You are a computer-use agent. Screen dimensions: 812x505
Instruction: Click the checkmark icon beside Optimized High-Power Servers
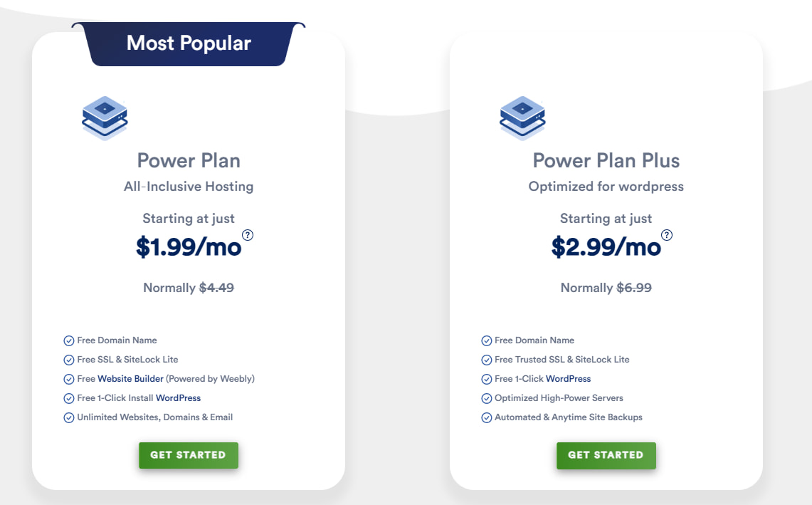487,398
